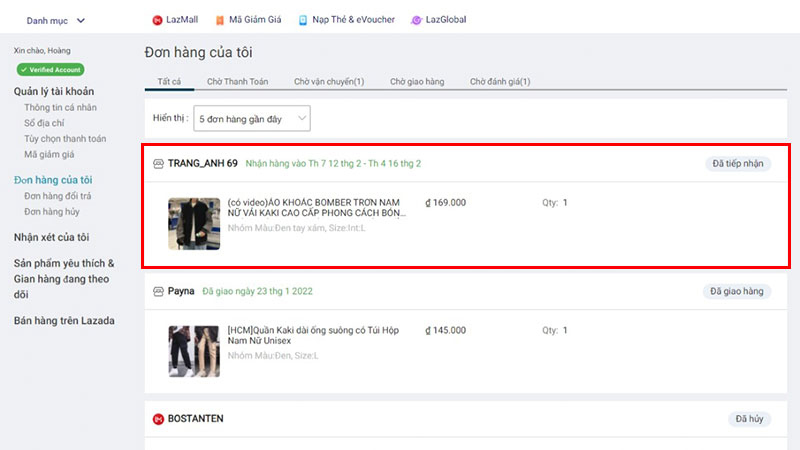Screen dimensions: 800x450
Task: Open the Kaki pants product thumbnail
Action: pyautogui.click(x=194, y=350)
